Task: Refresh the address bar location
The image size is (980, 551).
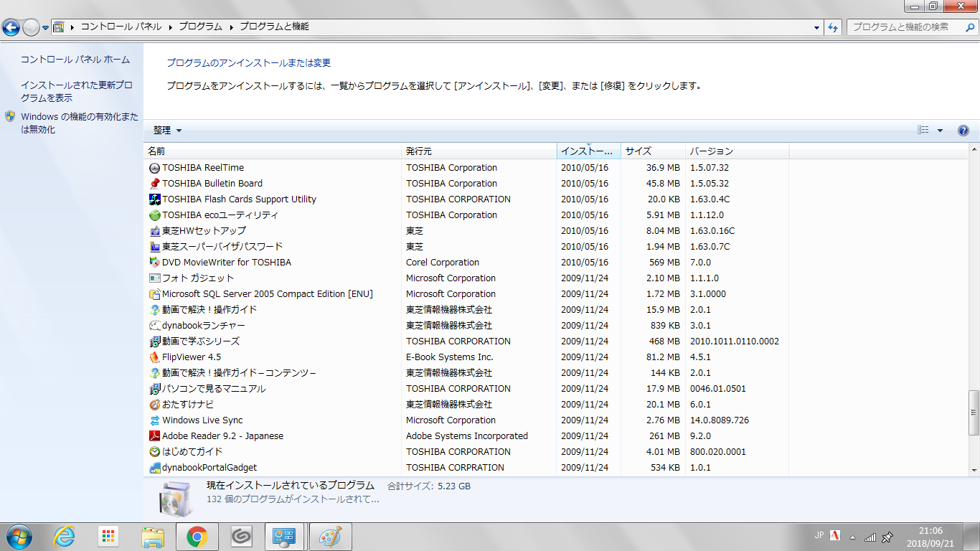Action: click(833, 27)
